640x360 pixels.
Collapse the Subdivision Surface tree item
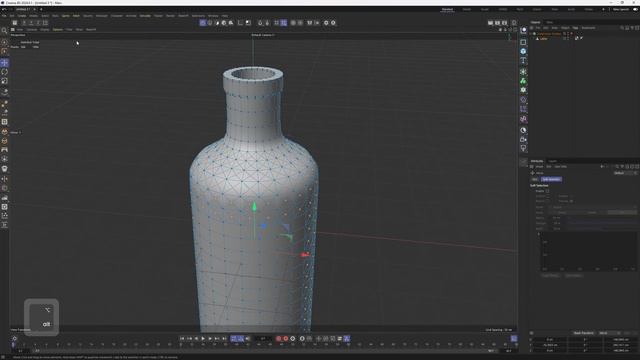click(532, 33)
